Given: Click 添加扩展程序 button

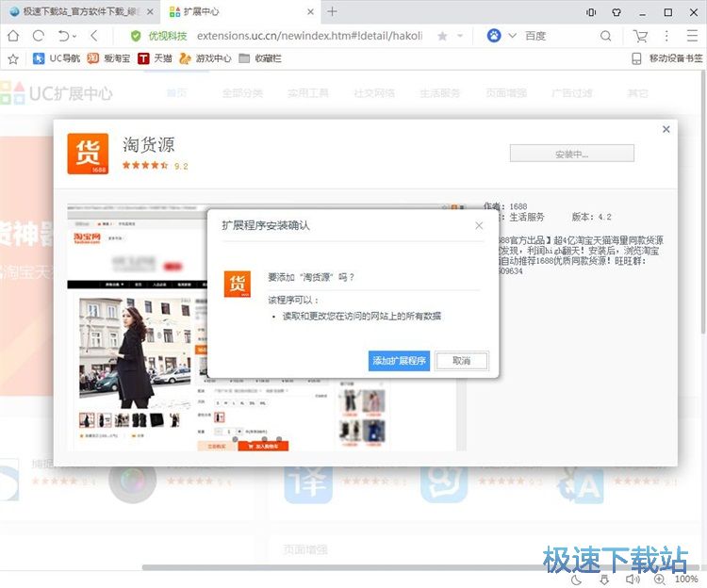Looking at the screenshot, I should 399,361.
